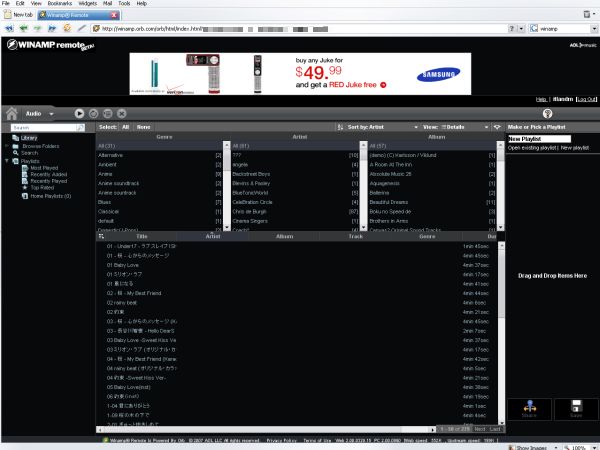Click Select None button
600x450 pixels.
pos(143,127)
